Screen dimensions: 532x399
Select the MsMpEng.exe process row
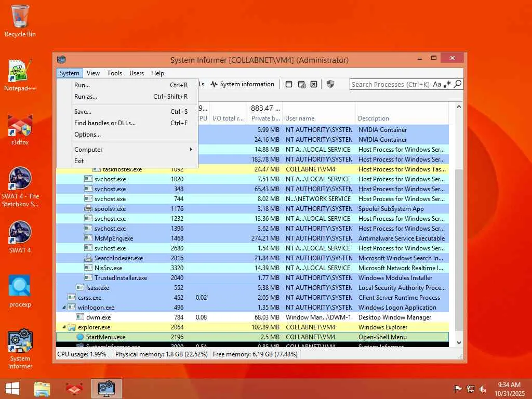pyautogui.click(x=252, y=238)
